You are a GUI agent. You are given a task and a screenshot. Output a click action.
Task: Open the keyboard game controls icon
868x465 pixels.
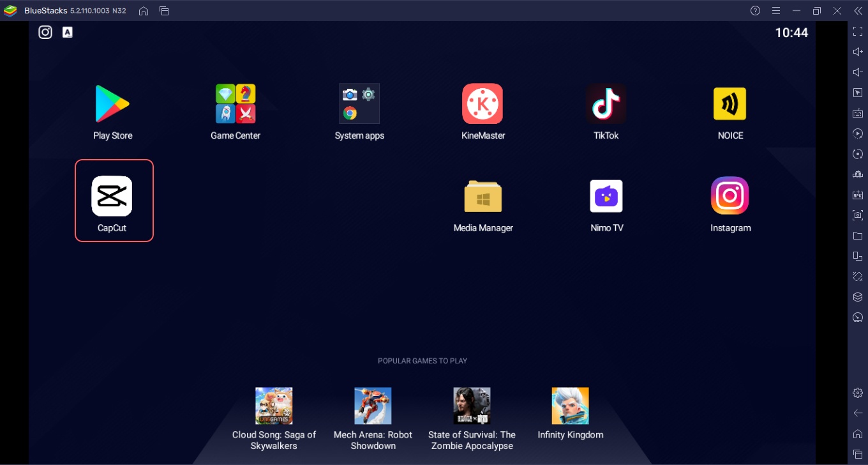[x=858, y=113]
